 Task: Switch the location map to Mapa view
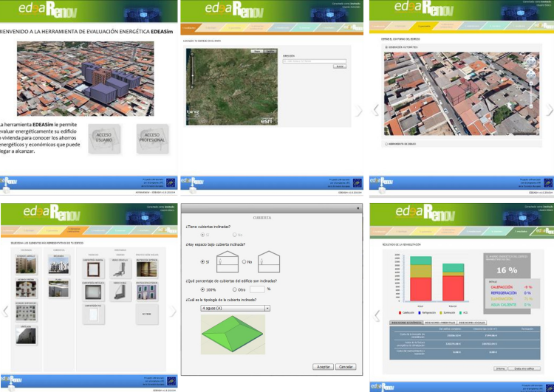click(257, 52)
